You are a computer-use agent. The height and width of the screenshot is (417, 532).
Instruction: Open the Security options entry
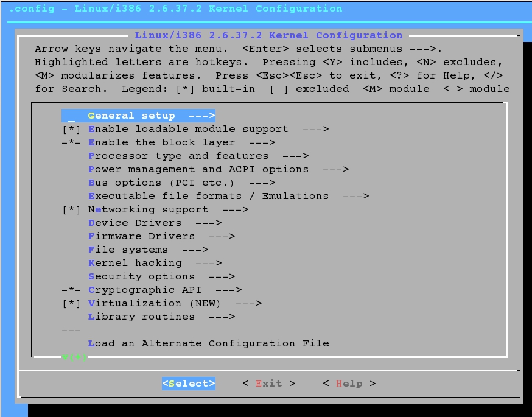pyautogui.click(x=142, y=276)
